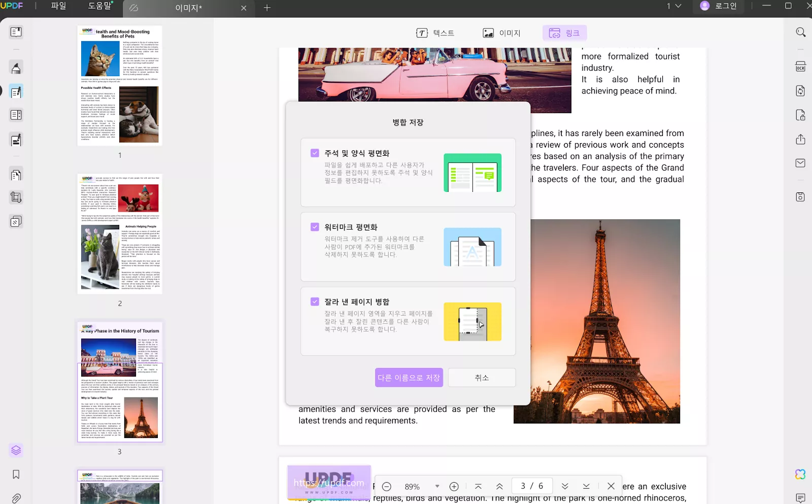This screenshot has height=504, width=812.
Task: Open the Search magnifier icon
Action: point(800,32)
